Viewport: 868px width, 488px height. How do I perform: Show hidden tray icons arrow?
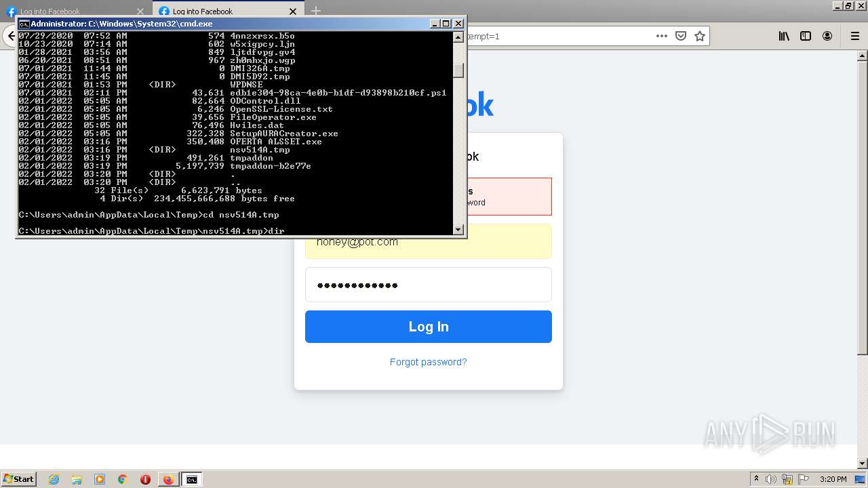(757, 479)
